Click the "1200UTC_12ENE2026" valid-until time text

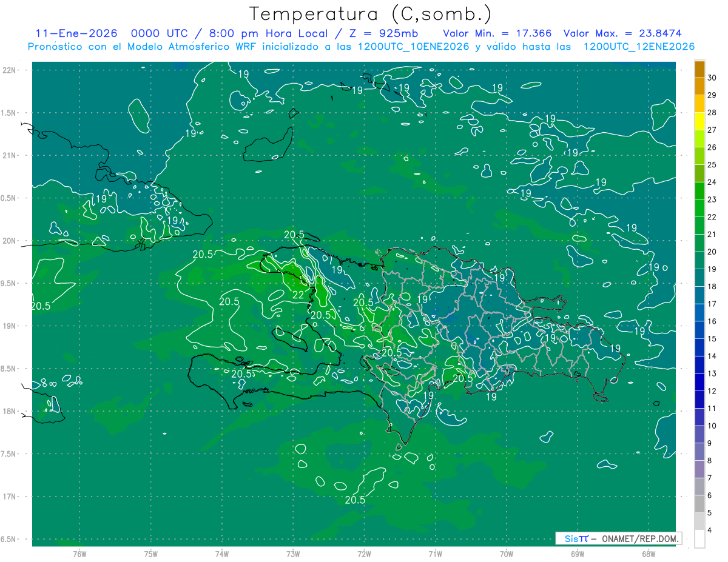[x=639, y=47]
